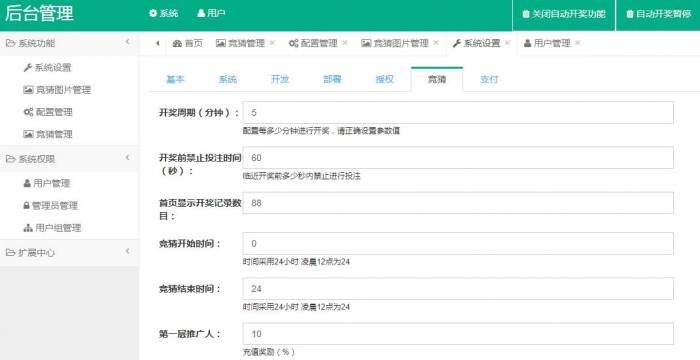Open 用户管理 in the sidebar
The width and height of the screenshot is (700, 360).
(46, 183)
